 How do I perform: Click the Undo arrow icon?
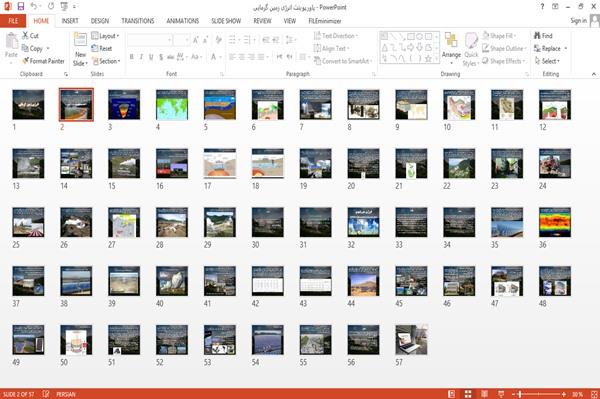tap(34, 7)
